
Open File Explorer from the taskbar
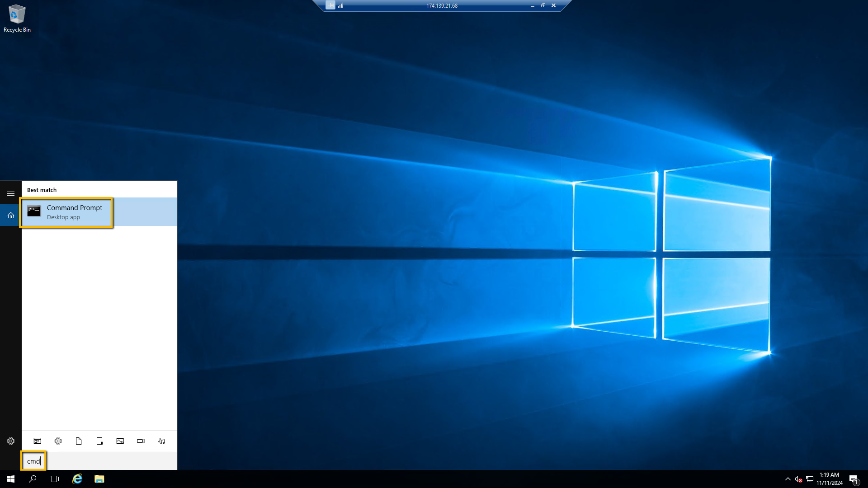(99, 479)
